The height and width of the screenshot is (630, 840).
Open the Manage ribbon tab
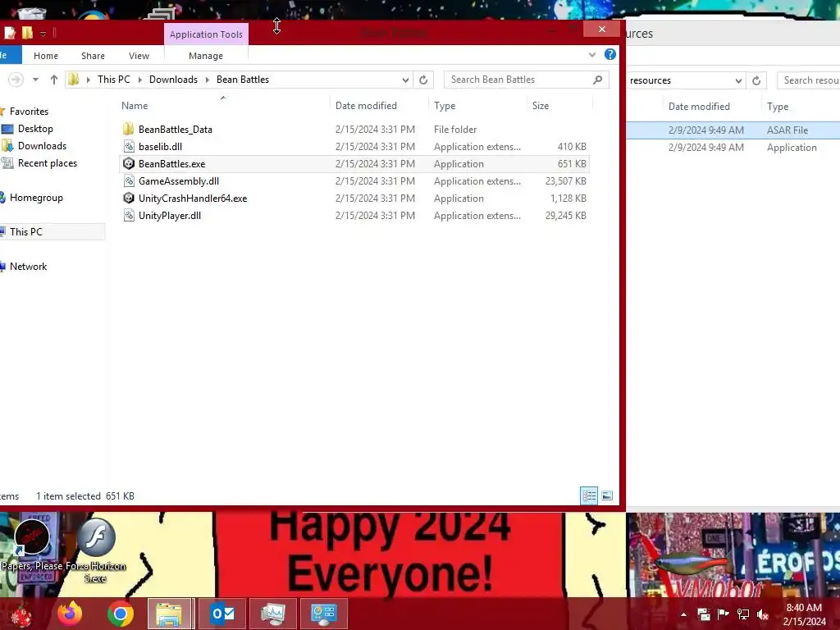click(x=206, y=56)
